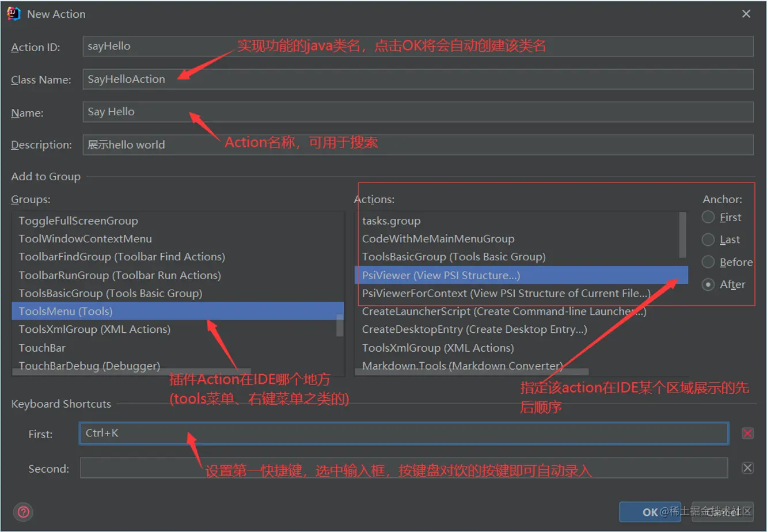Clear the Second keyboard shortcut
Viewport: 767px width, 532px height.
(x=747, y=468)
